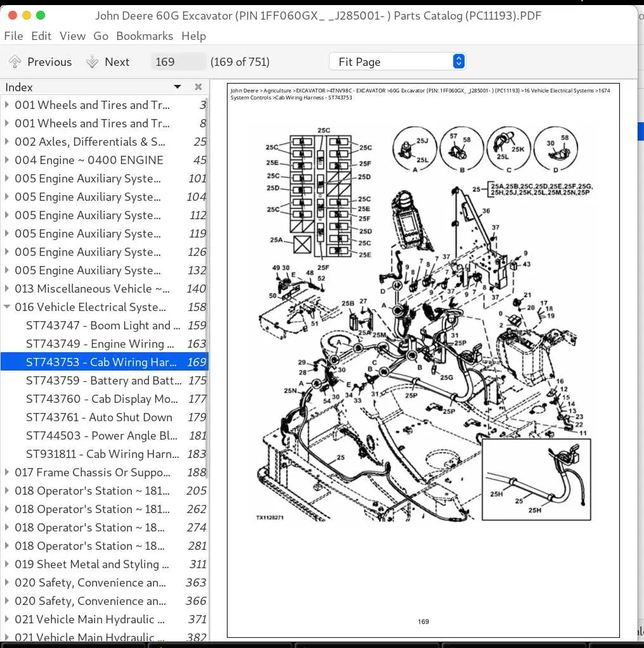Select 005 Engine Auxiliary page 132 entry
This screenshot has height=648, width=644.
[104, 270]
